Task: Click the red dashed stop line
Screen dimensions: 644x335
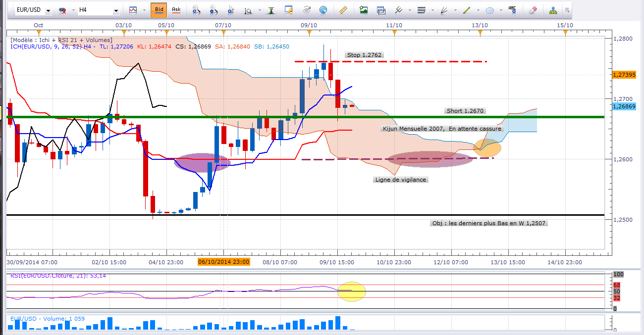Action: [391, 61]
